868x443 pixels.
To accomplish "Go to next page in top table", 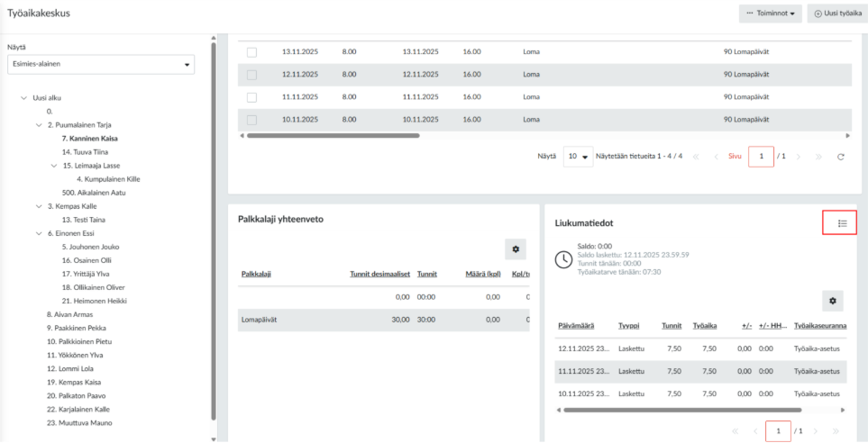I will (x=798, y=157).
